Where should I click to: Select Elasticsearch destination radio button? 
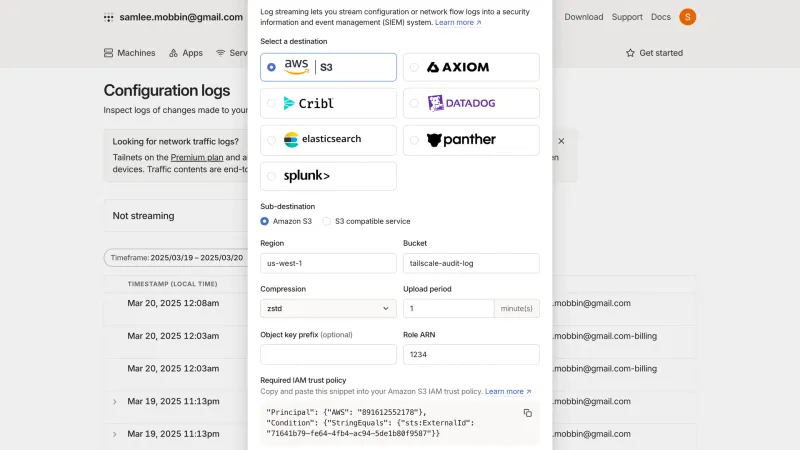(271, 140)
